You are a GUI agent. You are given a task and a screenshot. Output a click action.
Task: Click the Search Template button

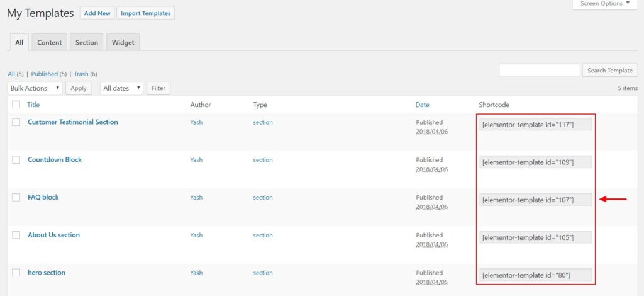[x=610, y=71]
